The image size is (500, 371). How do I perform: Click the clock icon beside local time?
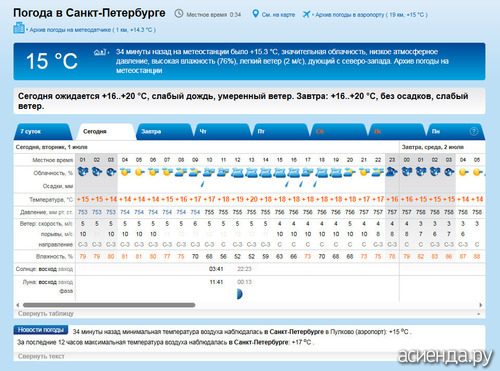(179, 14)
